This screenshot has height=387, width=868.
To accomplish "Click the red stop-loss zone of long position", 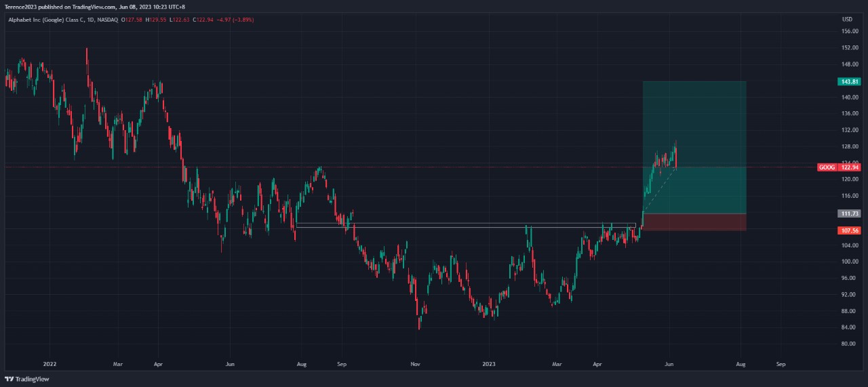I will click(x=694, y=222).
